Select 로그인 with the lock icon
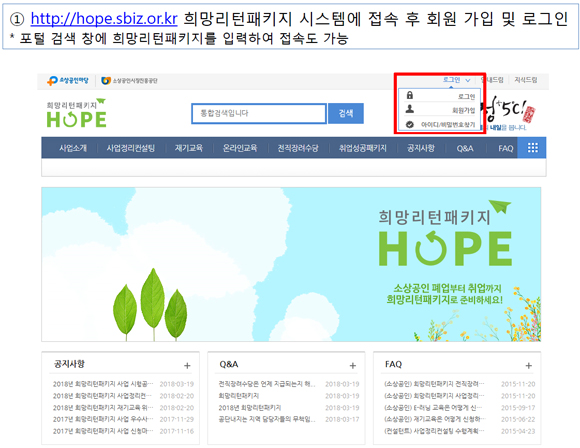 point(466,97)
